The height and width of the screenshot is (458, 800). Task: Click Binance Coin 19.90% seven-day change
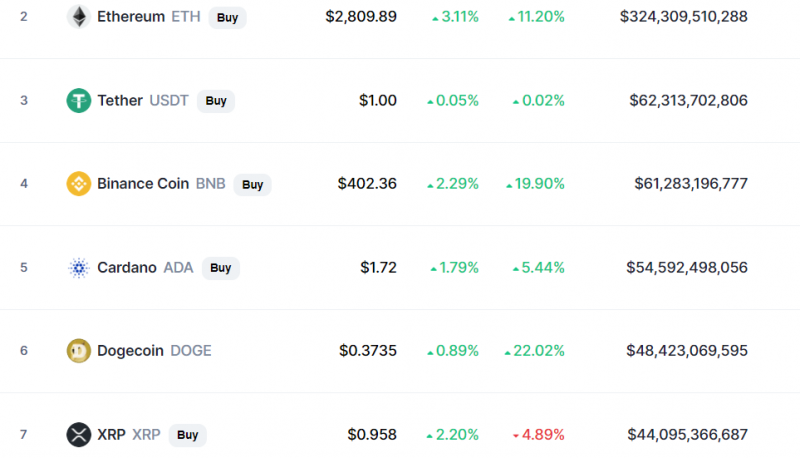coord(535,184)
